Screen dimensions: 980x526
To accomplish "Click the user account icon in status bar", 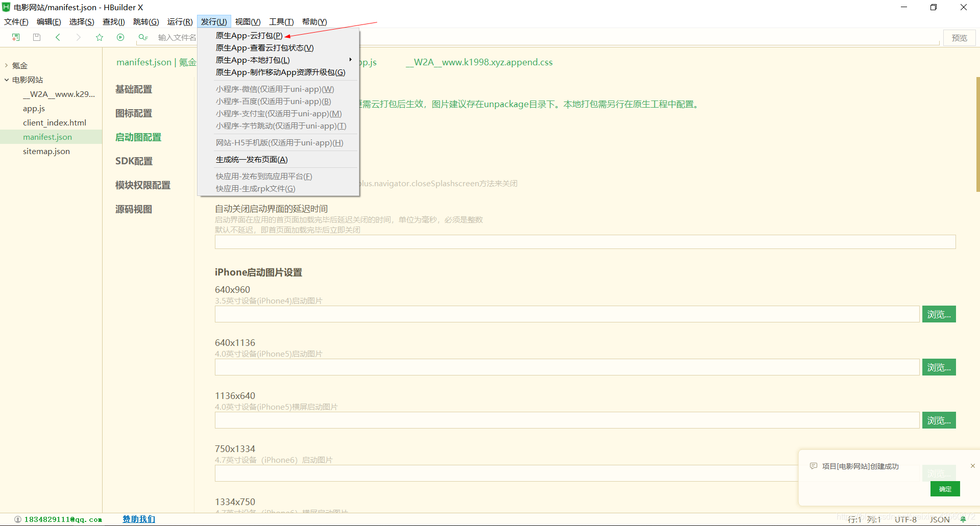I will pos(18,519).
